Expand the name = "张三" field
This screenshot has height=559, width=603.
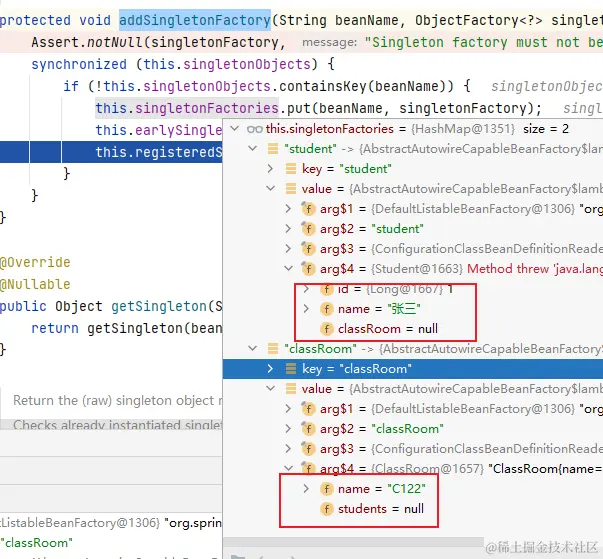coord(306,309)
